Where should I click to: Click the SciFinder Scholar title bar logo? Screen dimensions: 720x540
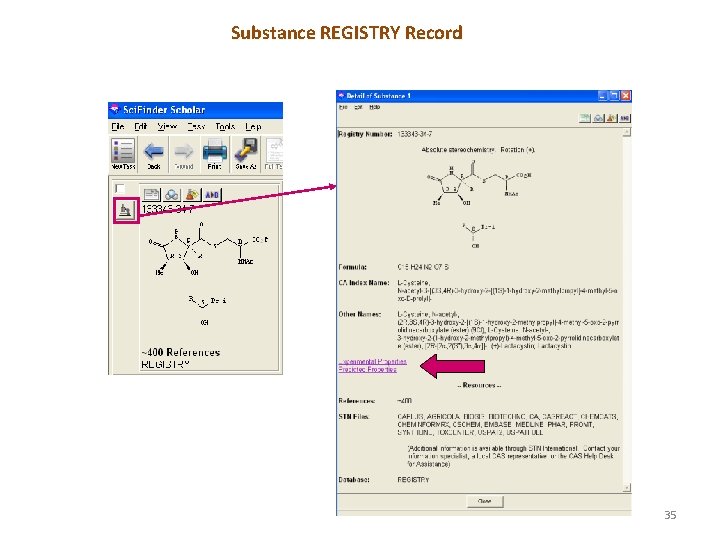point(115,109)
